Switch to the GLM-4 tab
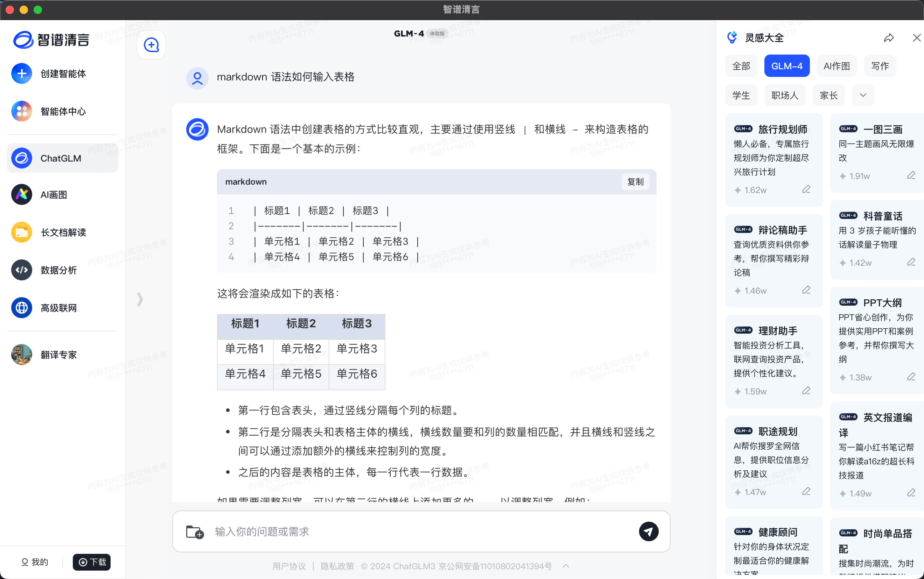The height and width of the screenshot is (579, 924). [786, 65]
